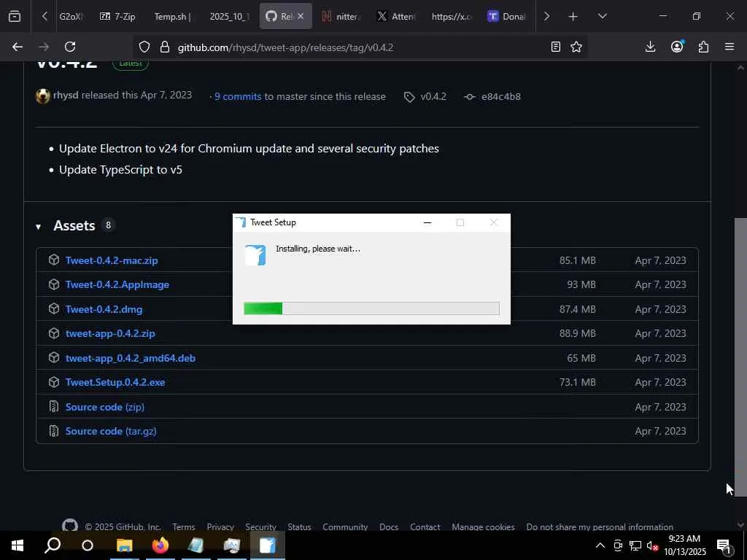Screen dimensions: 747x560
Task: Focus the github.com URL address bar
Action: [286, 47]
